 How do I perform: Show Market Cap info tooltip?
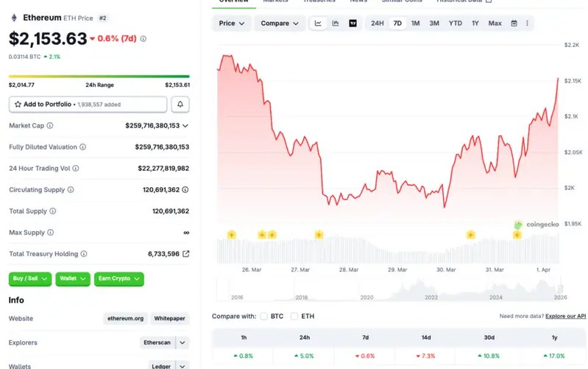click(50, 125)
